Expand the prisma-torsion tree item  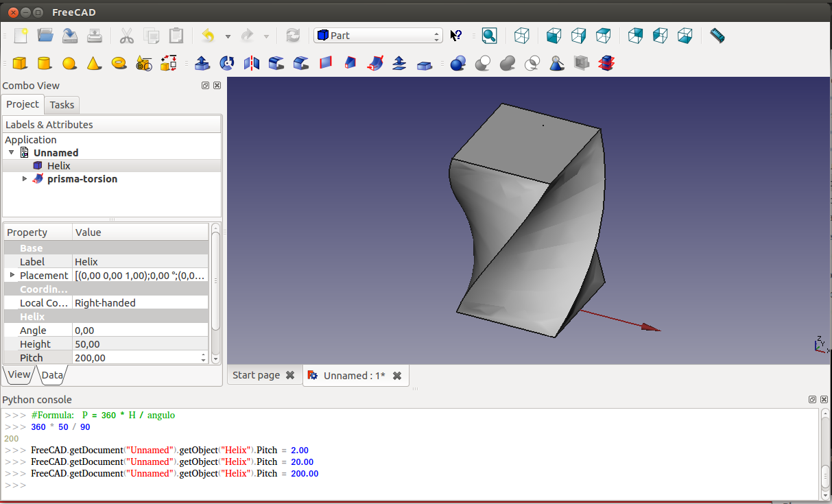coord(25,179)
